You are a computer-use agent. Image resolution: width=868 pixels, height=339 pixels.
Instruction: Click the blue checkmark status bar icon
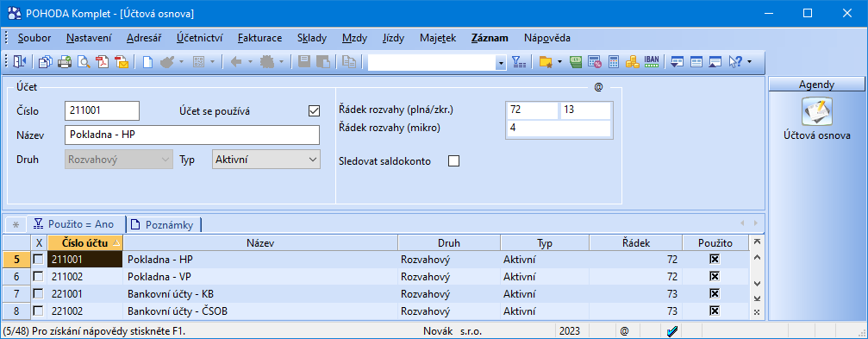(673, 331)
